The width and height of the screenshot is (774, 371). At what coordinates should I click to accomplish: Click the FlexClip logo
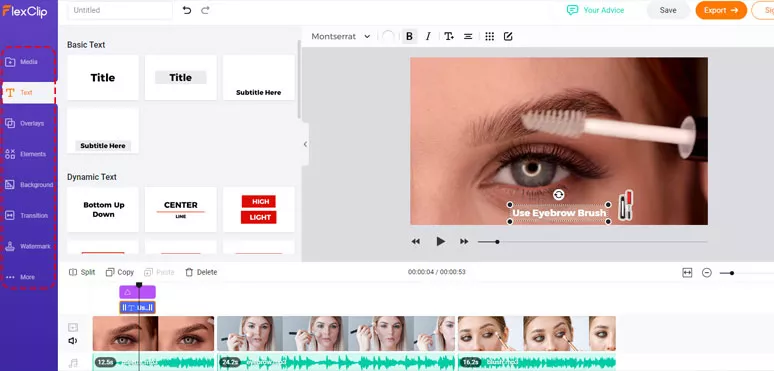click(24, 11)
